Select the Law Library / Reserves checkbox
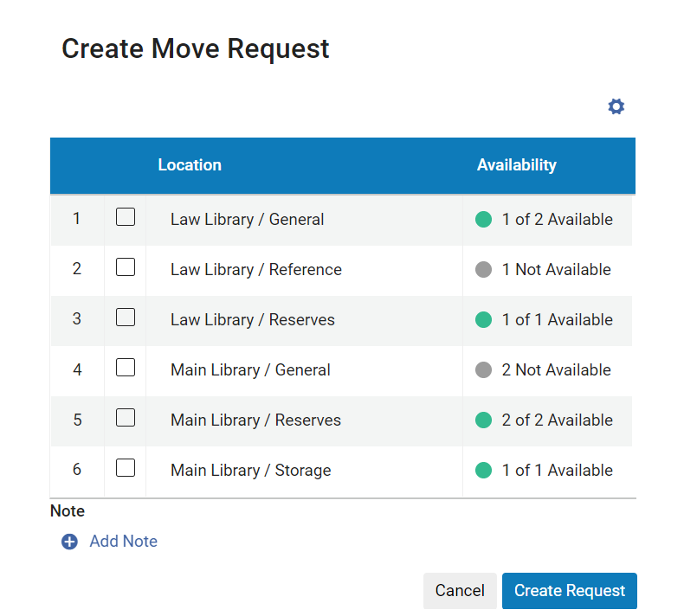The height and width of the screenshot is (616, 684). click(126, 318)
